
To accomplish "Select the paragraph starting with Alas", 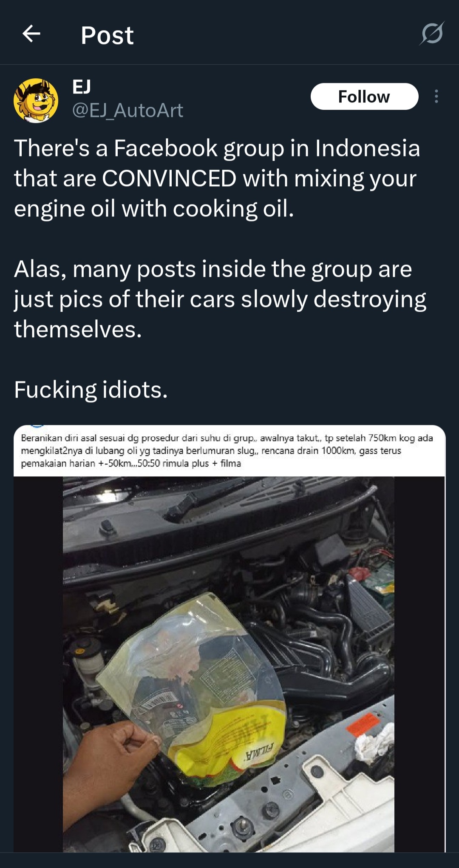I will click(220, 299).
